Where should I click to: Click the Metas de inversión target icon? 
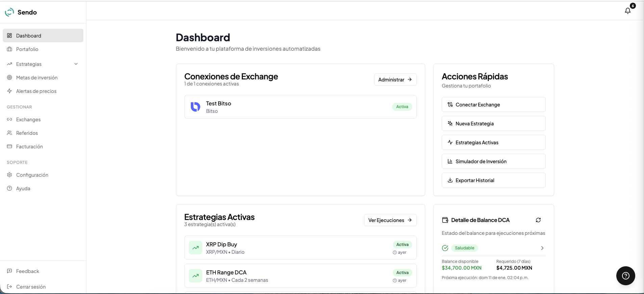pyautogui.click(x=9, y=77)
